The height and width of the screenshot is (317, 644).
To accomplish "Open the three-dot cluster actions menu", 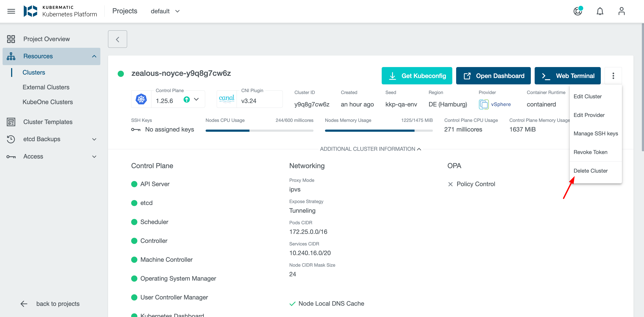I will tap(613, 76).
